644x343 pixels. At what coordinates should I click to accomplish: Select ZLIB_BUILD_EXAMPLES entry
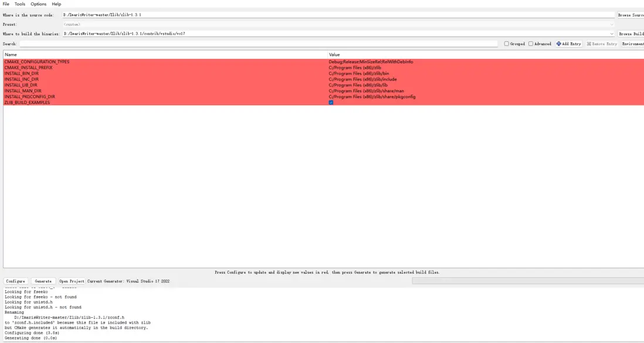[27, 102]
